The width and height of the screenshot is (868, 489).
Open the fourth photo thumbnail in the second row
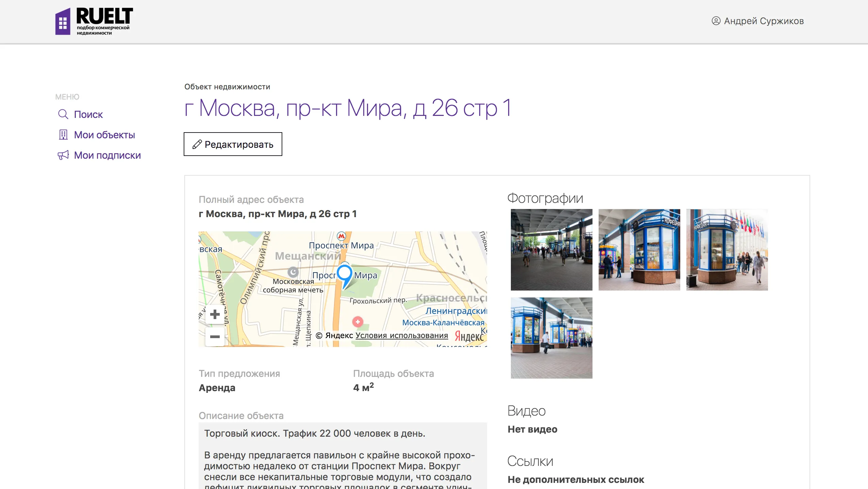pos(551,338)
